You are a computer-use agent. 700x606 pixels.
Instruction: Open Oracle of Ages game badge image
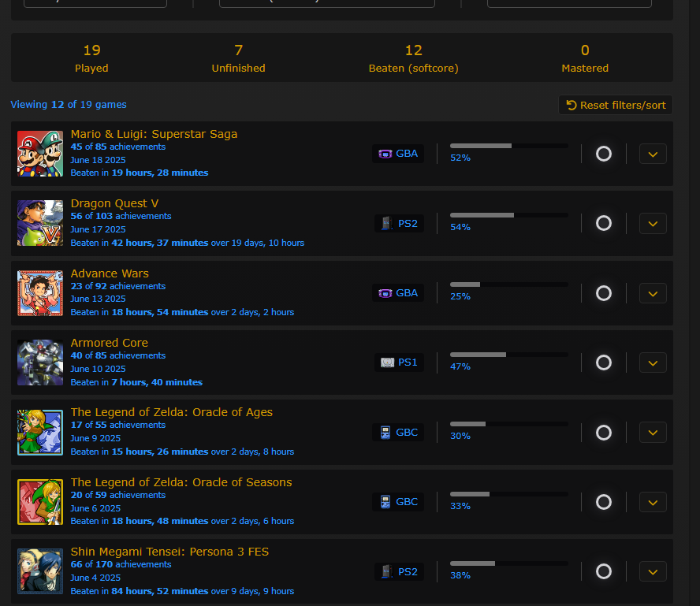click(40, 433)
